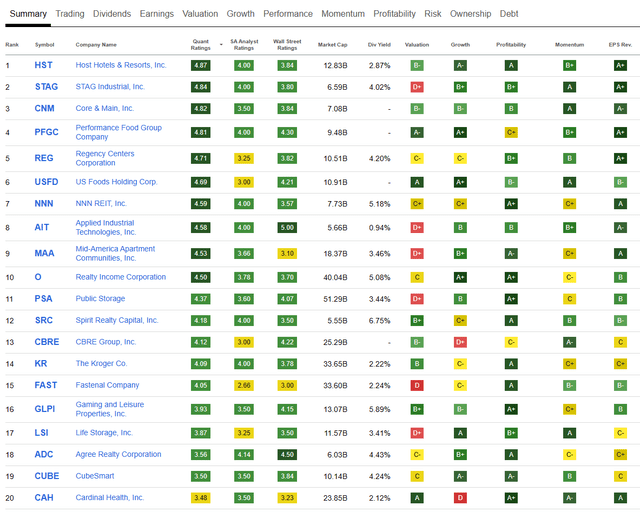Viewport: 640px width, 512px height.
Task: Click CAH's yellow 3.48 quant rating badge
Action: tap(200, 498)
